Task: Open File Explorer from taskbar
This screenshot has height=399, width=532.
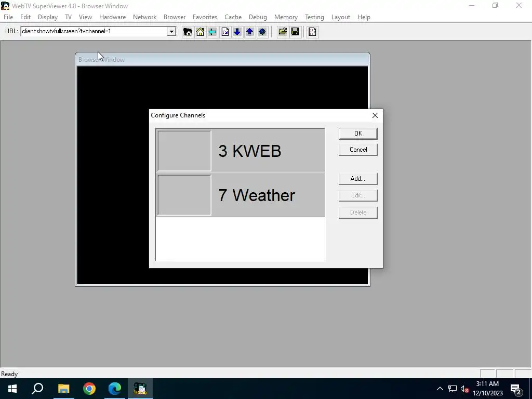Action: coord(63,389)
